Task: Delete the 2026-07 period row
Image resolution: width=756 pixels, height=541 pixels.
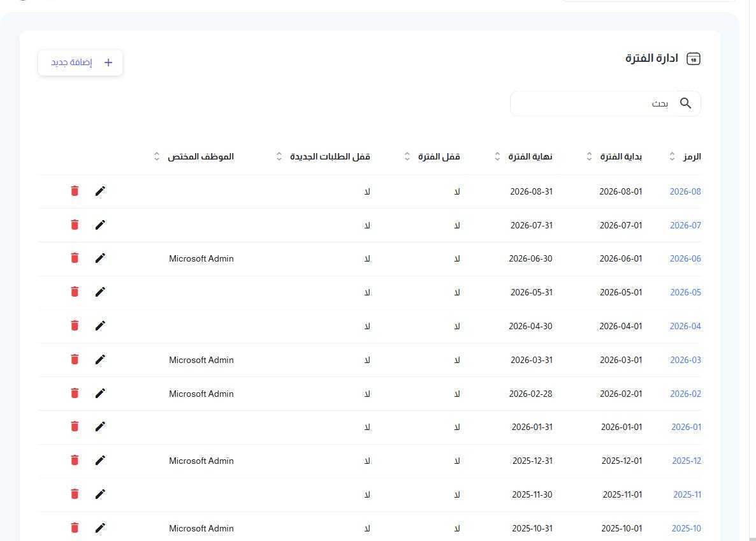Action: click(75, 225)
